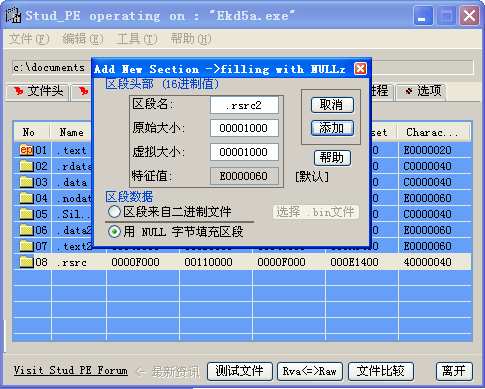This screenshot has height=389, width=485.
Task: Select the .text section name
Action: coord(72,150)
